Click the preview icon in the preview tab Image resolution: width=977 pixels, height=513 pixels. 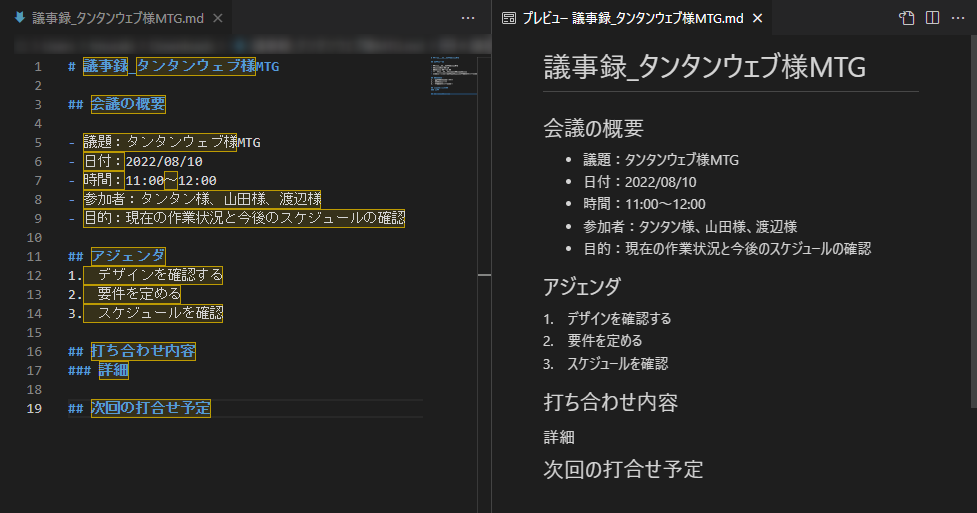tap(508, 18)
